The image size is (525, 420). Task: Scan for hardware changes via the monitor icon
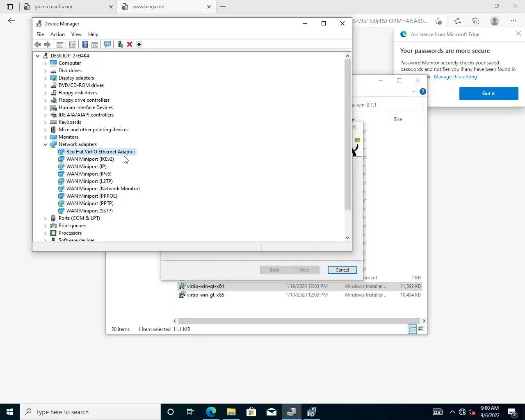click(x=107, y=44)
